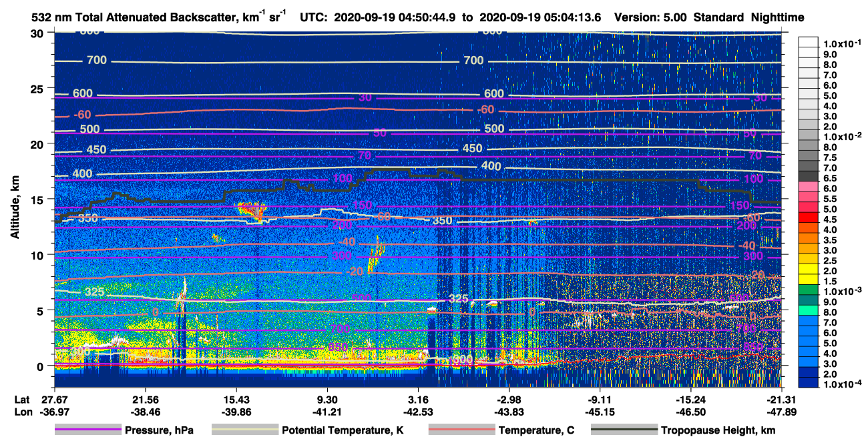The image size is (868, 445).
Task: Click longitude value '-47.89'
Action: click(x=782, y=411)
